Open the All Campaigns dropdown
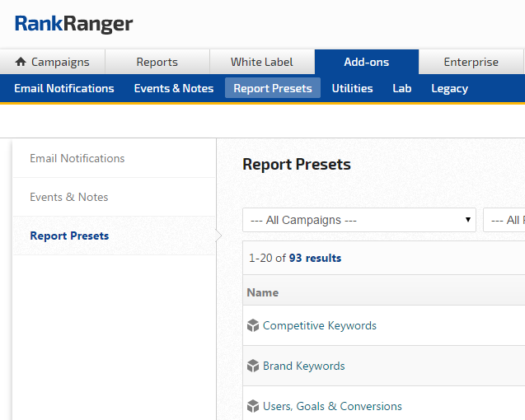The width and height of the screenshot is (525, 420). pyautogui.click(x=359, y=220)
